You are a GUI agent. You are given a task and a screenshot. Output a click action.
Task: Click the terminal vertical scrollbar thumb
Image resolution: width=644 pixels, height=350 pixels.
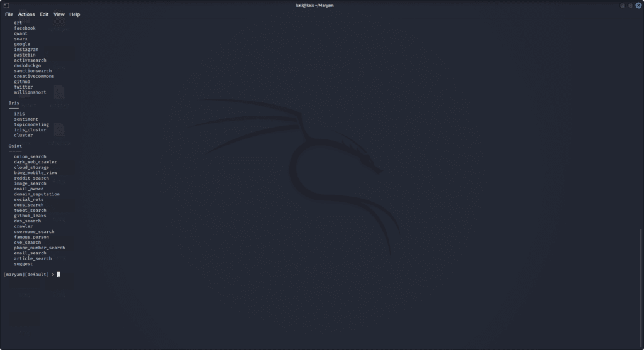tap(641, 286)
